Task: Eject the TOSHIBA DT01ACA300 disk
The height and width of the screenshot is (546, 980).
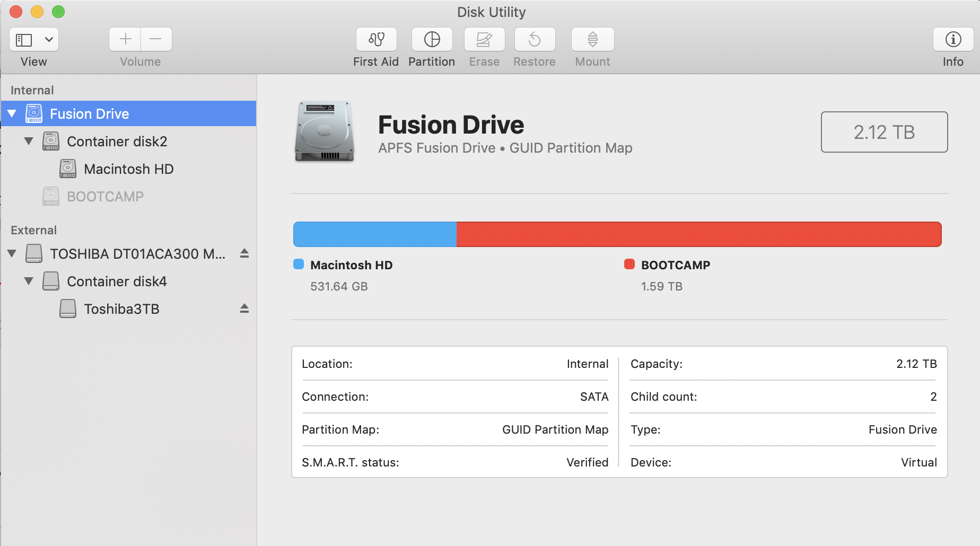Action: [x=244, y=253]
